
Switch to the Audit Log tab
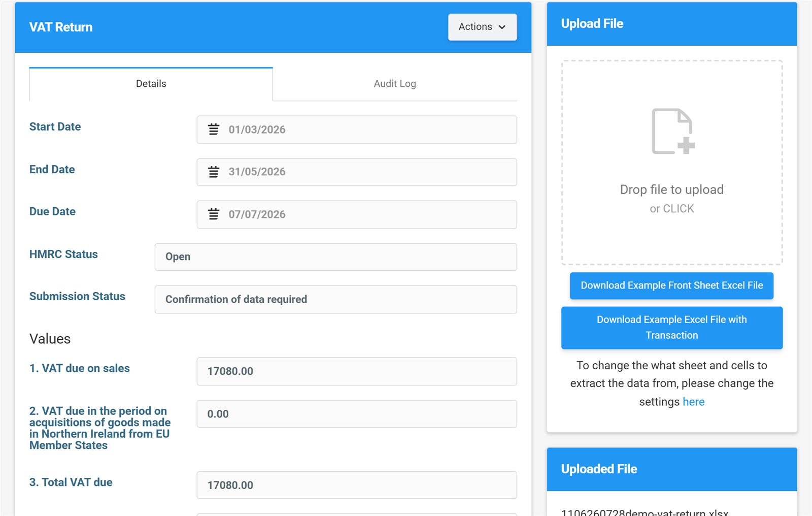click(x=395, y=84)
